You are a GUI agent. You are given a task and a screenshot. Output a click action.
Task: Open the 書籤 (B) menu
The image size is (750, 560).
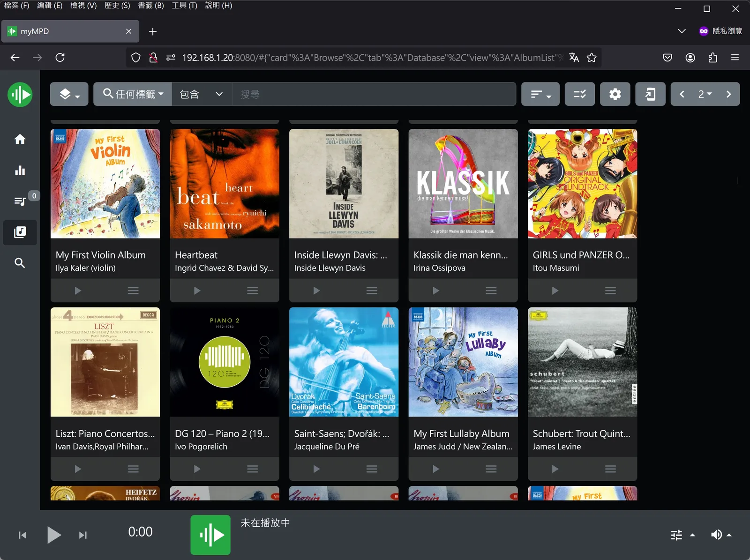pyautogui.click(x=151, y=6)
